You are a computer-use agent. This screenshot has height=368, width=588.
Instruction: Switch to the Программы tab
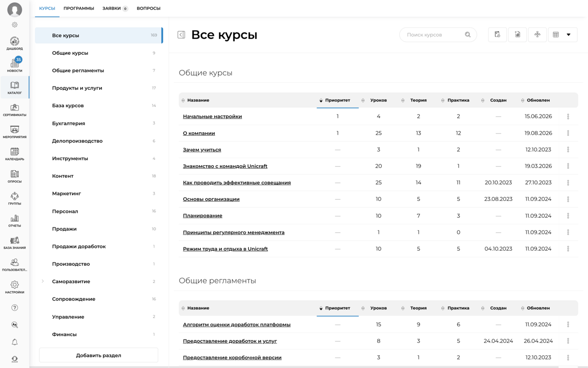pyautogui.click(x=79, y=9)
